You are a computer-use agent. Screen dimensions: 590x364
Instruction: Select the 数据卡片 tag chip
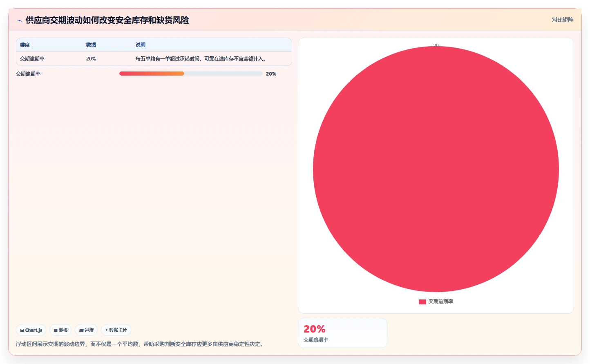tap(116, 330)
